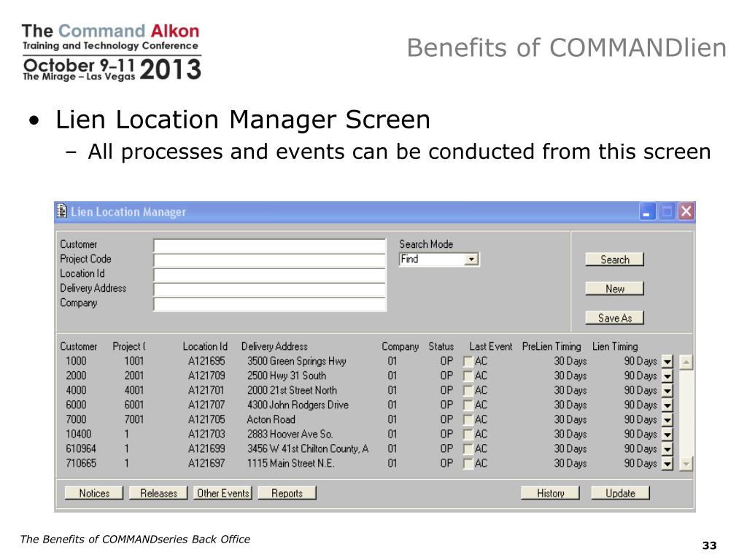Click the Update button
Viewport: 747px width, 560px height.
(620, 494)
